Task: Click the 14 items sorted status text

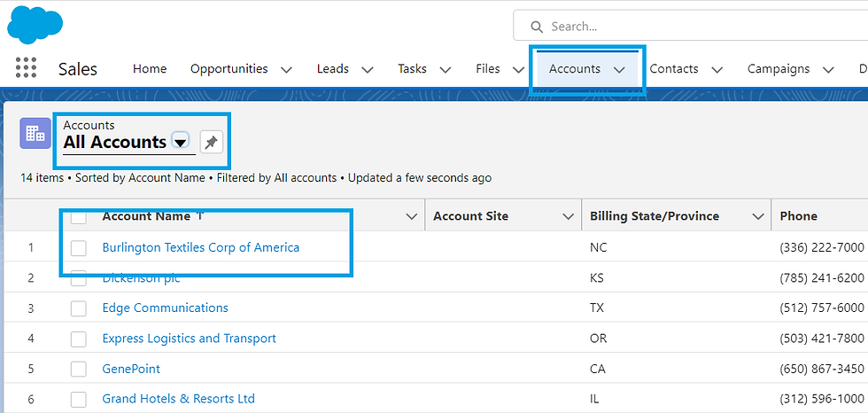Action: pos(256,178)
